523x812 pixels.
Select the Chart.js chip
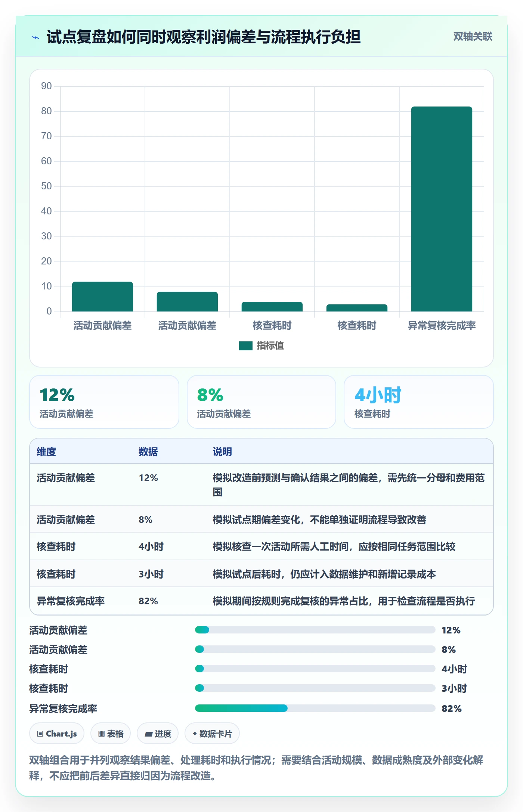point(57,734)
